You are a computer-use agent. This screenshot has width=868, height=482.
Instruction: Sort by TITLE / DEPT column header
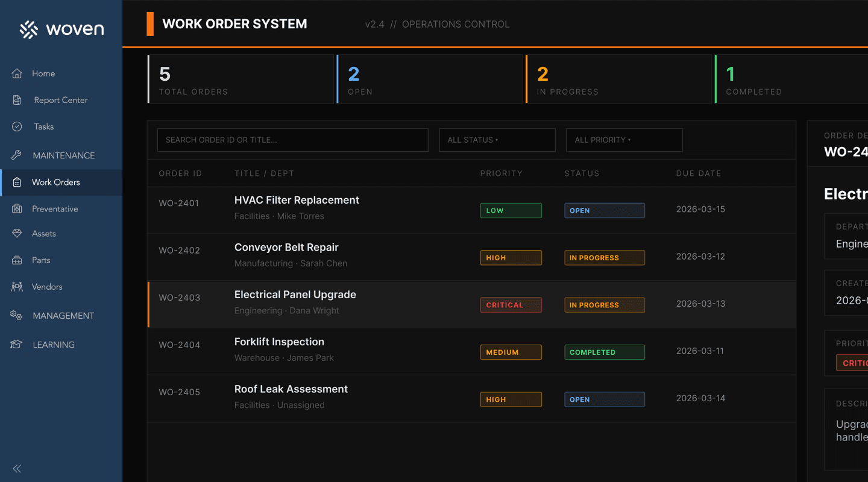click(264, 174)
